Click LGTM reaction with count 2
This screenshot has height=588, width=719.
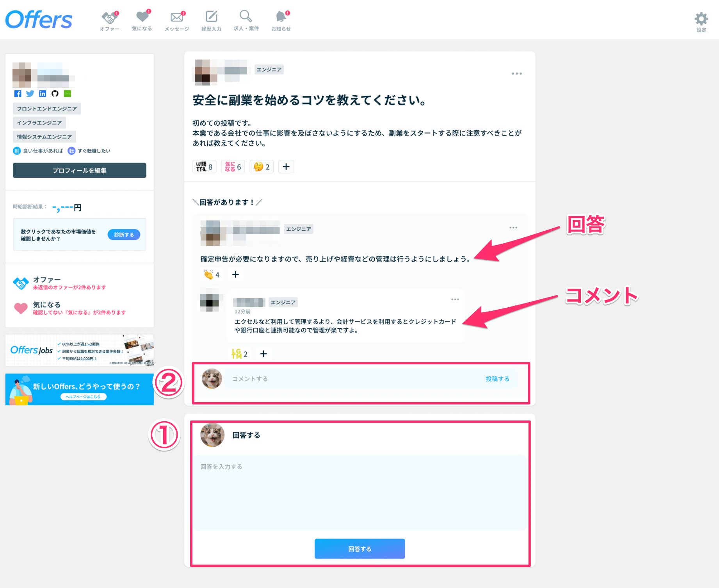240,354
